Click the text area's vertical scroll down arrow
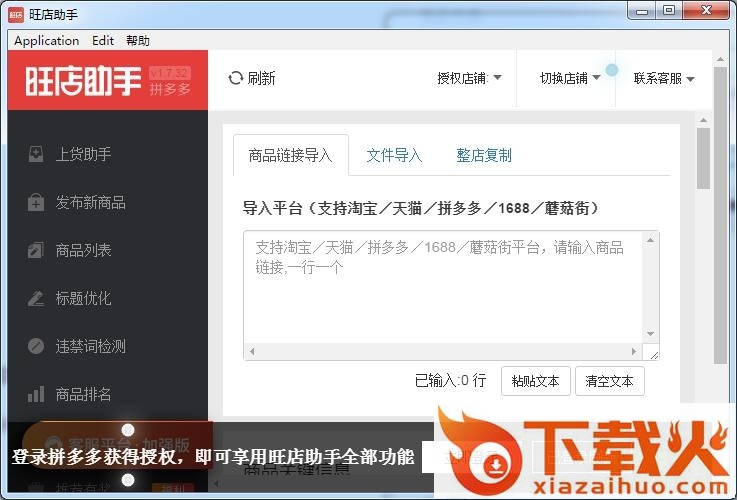737x500 pixels. (651, 334)
